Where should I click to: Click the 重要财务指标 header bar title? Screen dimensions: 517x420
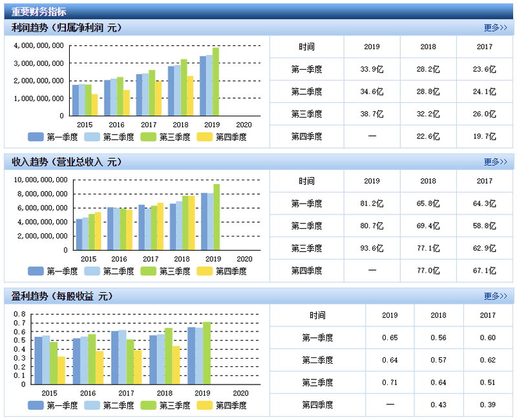39,11
